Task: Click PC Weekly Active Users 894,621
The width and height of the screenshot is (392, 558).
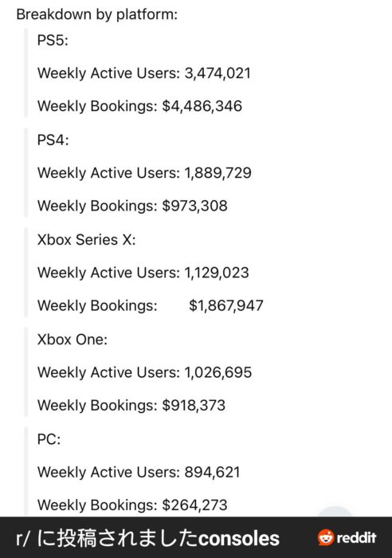Action: click(139, 472)
